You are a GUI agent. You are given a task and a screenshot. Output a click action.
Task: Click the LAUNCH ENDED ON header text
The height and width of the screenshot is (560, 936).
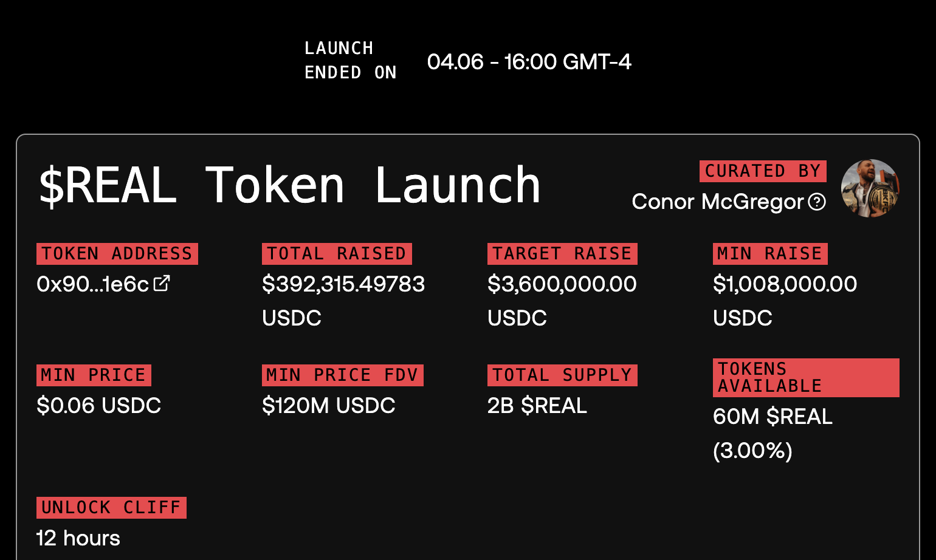click(350, 60)
